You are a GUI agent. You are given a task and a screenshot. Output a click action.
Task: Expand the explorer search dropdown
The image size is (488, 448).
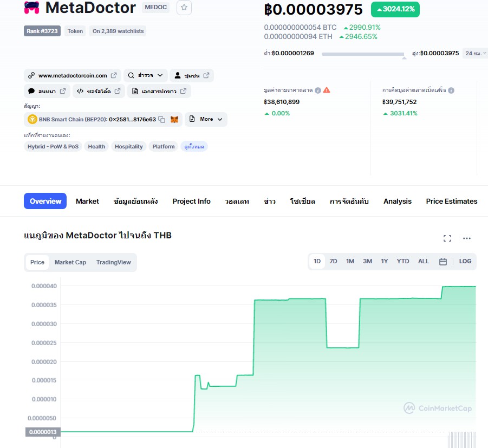click(145, 75)
